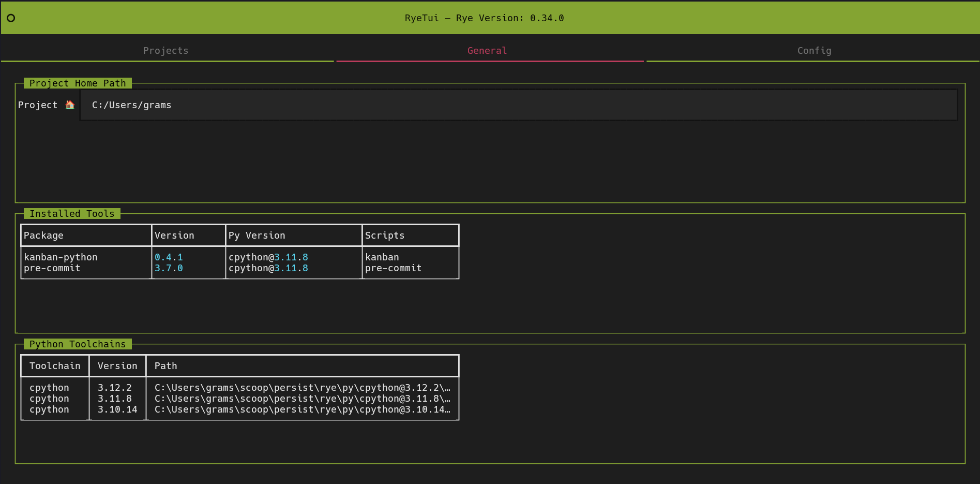Screen dimensions: 980x484
Task: Open the Config tab
Action: [814, 51]
